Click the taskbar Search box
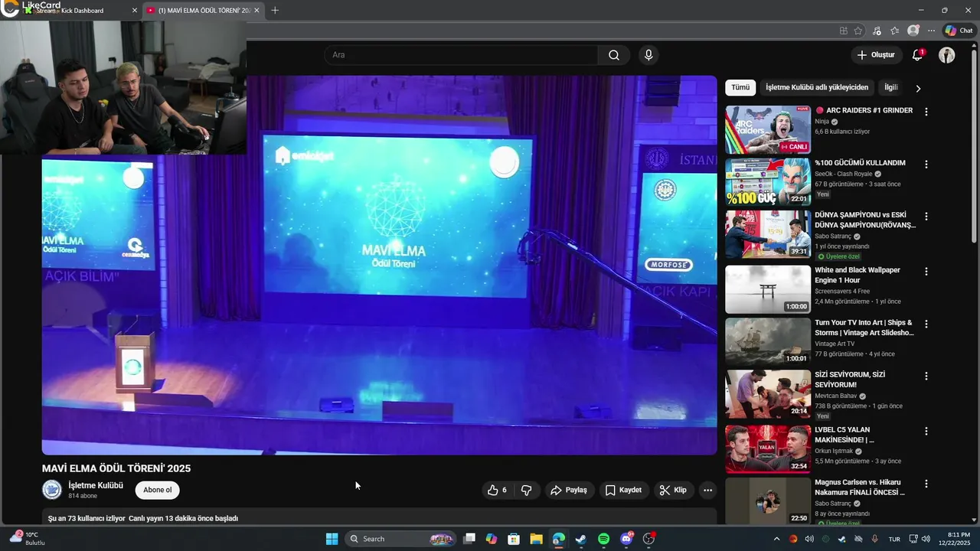Screen dimensions: 980x551 (401, 539)
